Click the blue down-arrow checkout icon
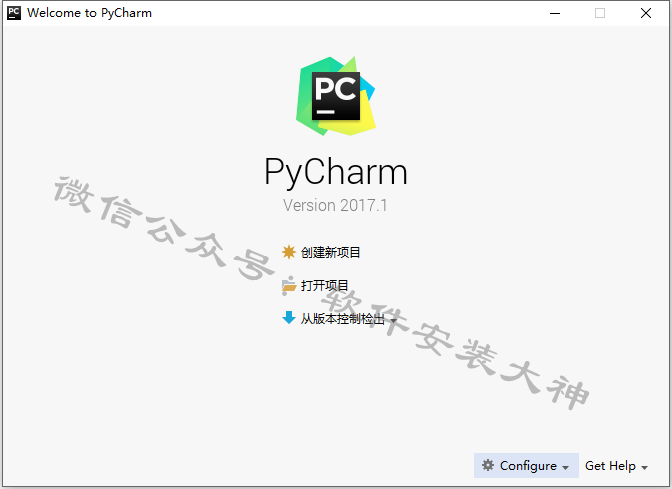Screen dimensions: 672x489 (289, 318)
